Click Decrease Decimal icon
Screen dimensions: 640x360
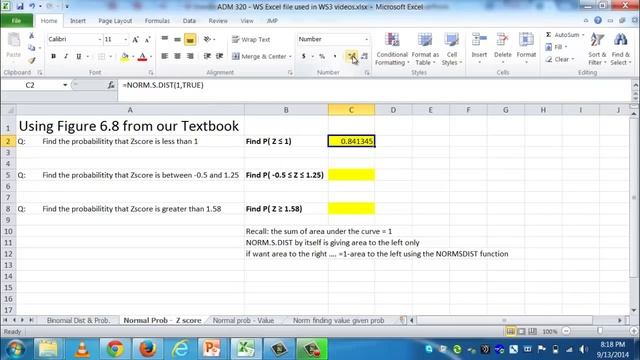click(x=364, y=56)
